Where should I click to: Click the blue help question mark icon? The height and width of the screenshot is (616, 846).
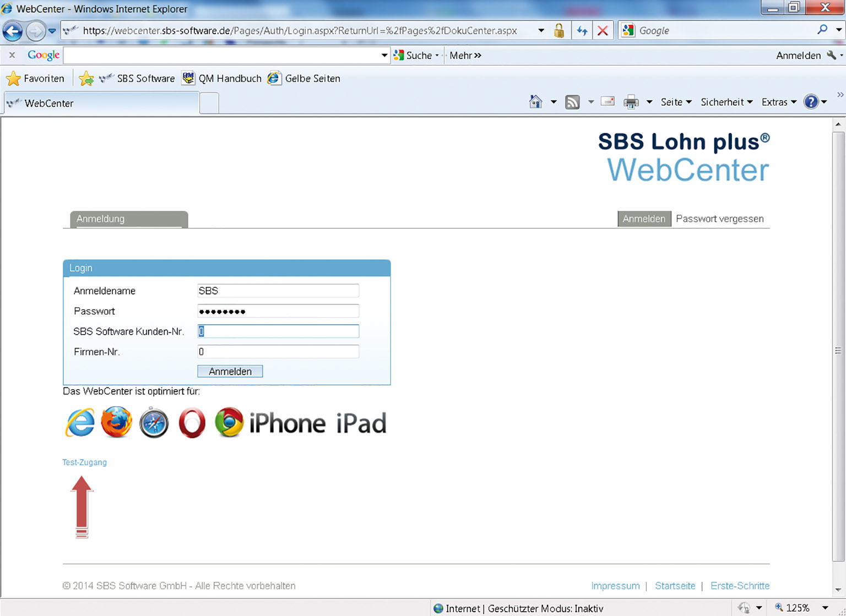pos(811,102)
